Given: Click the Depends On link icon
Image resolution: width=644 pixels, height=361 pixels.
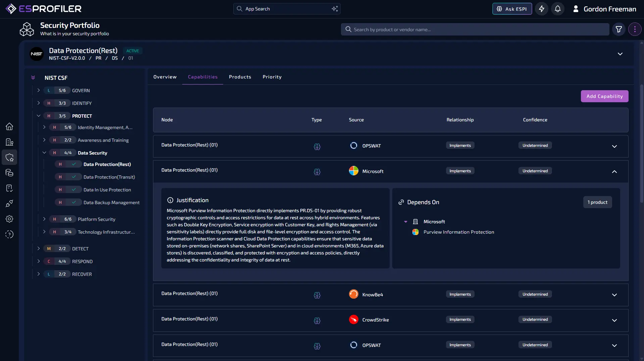Looking at the screenshot, I should [x=401, y=202].
